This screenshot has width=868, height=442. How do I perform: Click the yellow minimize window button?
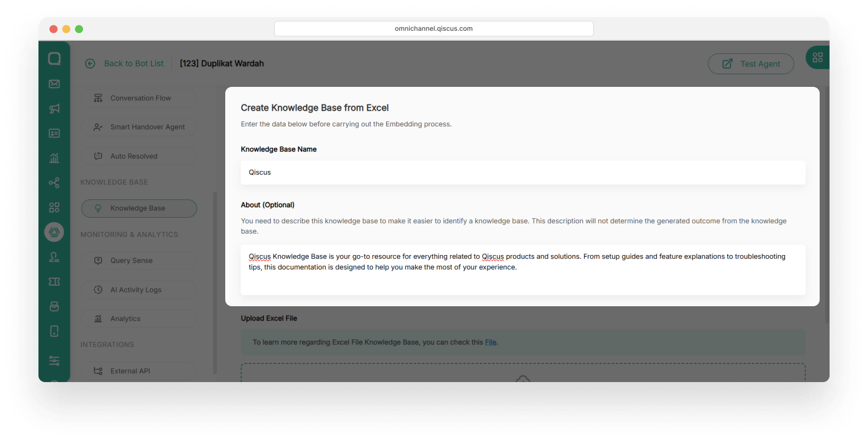pyautogui.click(x=66, y=29)
